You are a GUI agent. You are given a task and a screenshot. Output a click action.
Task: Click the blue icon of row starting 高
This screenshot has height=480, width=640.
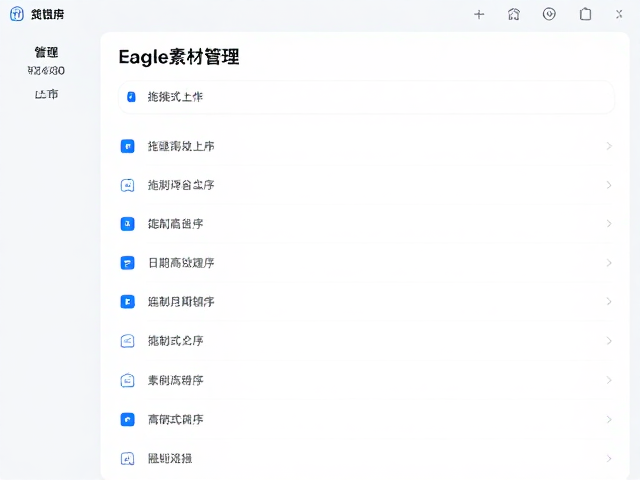point(127,420)
